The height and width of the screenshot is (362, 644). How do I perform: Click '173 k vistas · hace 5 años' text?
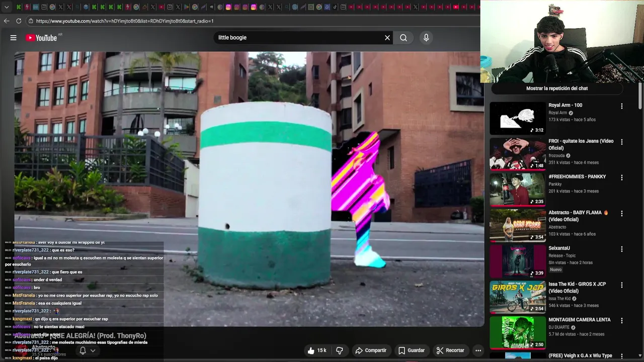[572, 120]
